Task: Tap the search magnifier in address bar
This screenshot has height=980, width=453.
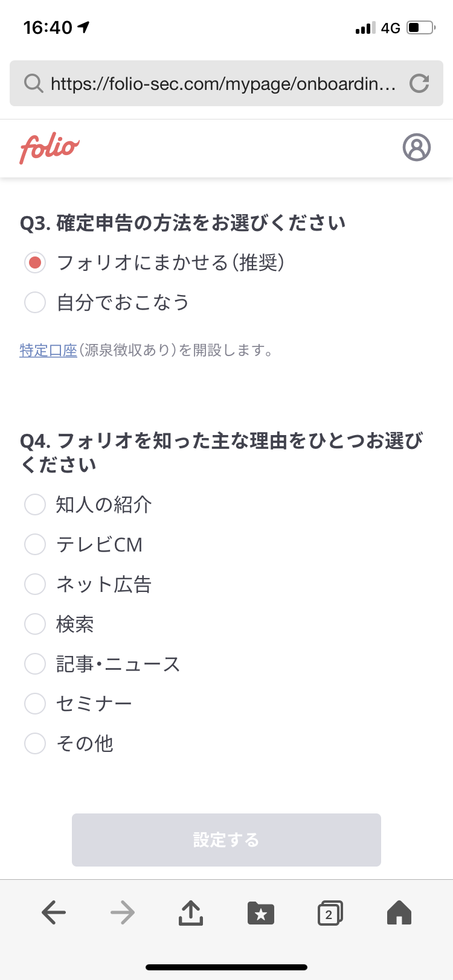Action: pyautogui.click(x=33, y=83)
